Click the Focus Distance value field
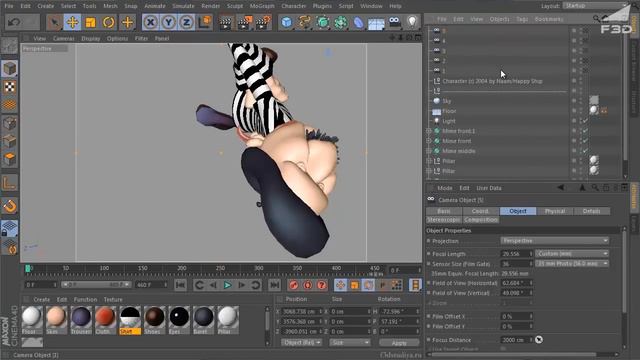 [516, 340]
